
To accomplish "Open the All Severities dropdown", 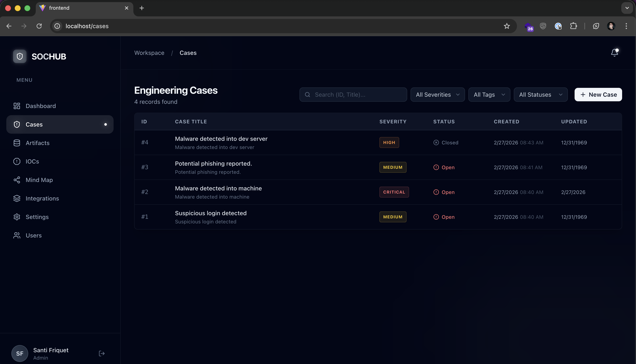I will click(437, 95).
